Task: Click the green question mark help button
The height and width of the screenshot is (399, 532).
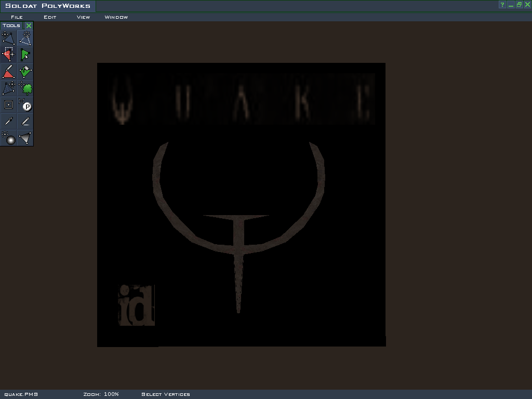Action: pos(502,5)
